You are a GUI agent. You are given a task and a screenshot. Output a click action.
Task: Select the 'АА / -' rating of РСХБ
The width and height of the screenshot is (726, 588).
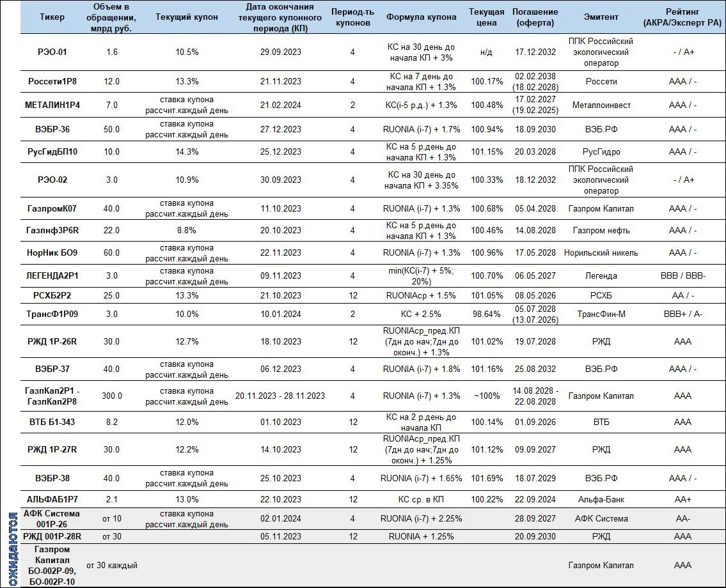(683, 296)
